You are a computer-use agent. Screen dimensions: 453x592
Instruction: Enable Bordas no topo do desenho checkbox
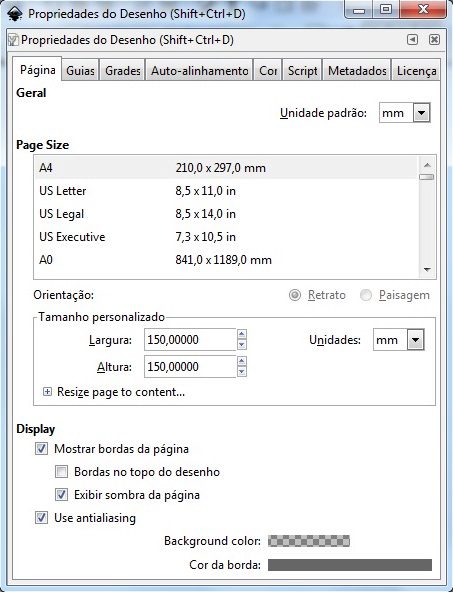click(x=62, y=472)
